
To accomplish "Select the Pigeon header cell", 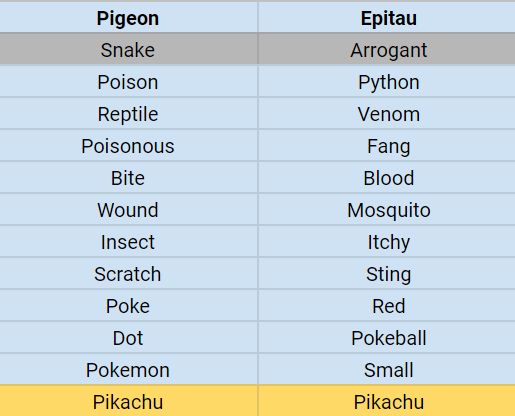I will pyautogui.click(x=128, y=18).
